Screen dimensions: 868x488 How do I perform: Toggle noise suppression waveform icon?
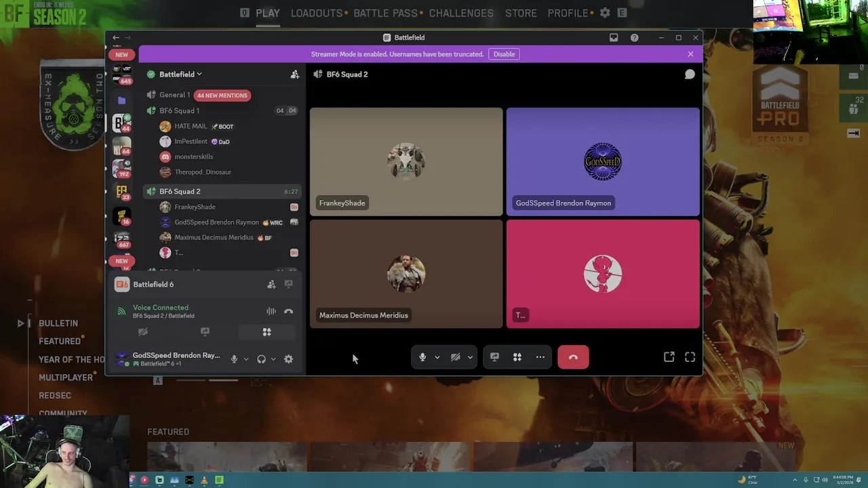click(x=271, y=312)
